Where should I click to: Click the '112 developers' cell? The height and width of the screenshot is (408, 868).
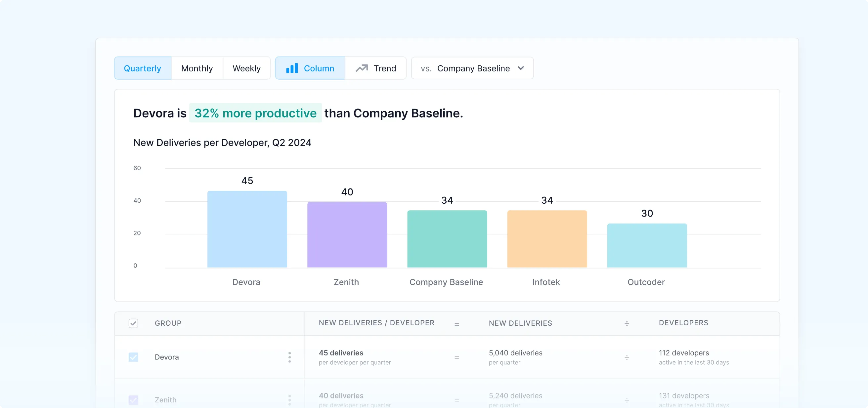684,353
